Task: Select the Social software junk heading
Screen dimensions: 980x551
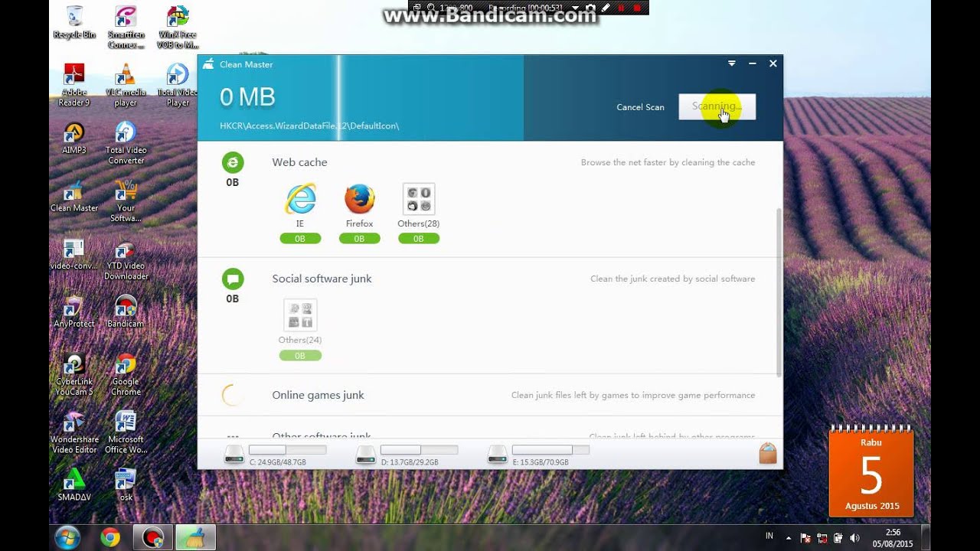Action: click(322, 279)
